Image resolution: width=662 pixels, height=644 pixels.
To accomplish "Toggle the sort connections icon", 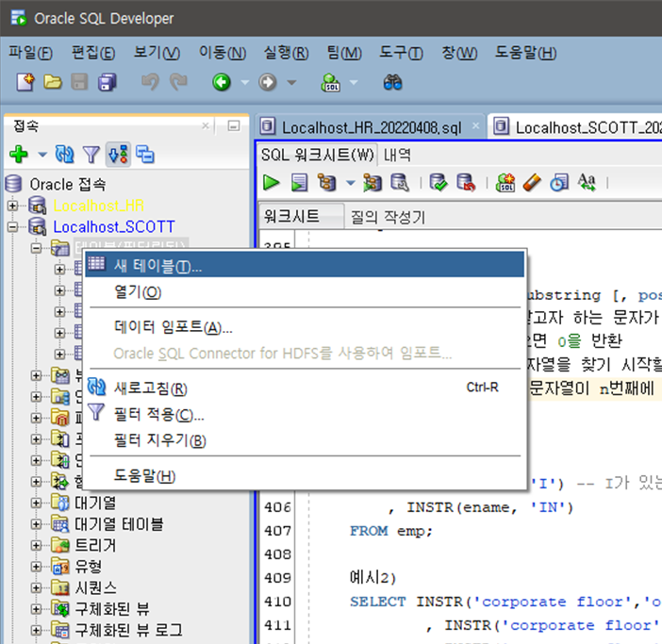I will point(118,154).
